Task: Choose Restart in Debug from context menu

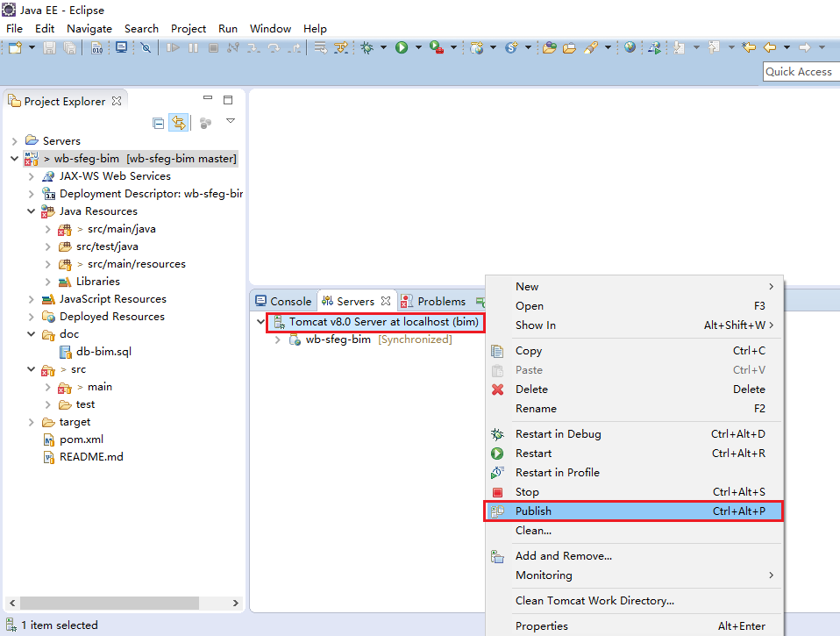Action: click(x=633, y=434)
